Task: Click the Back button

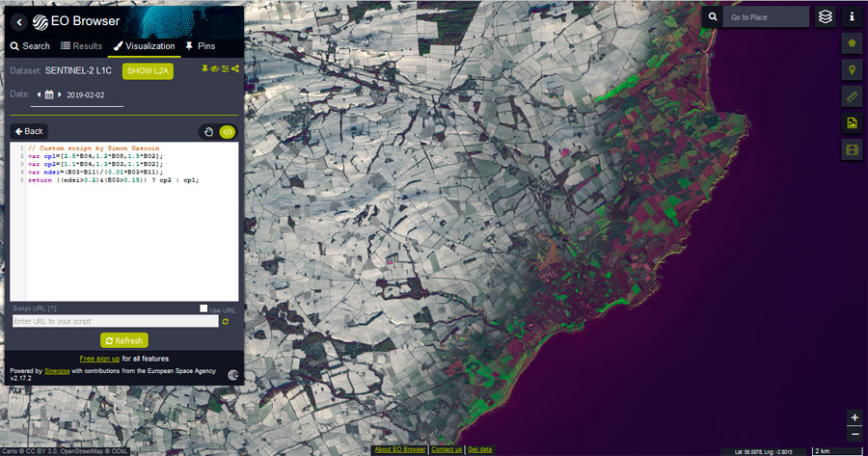Action: click(29, 131)
